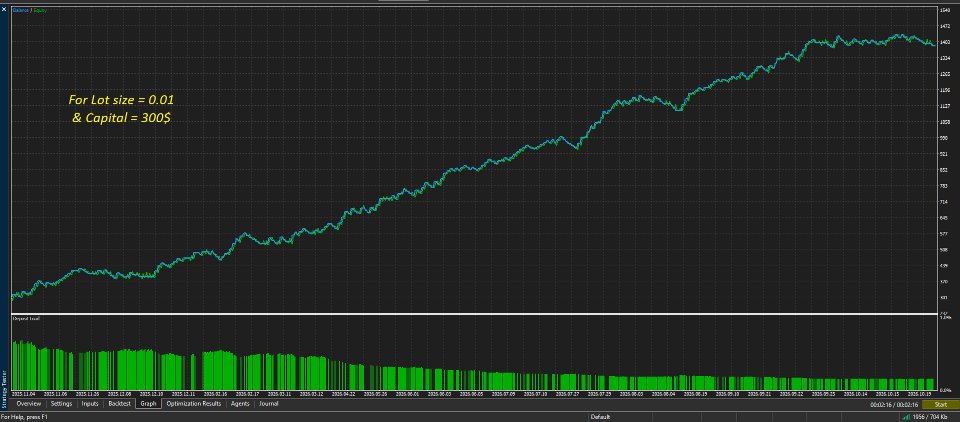Switch to the Agents tab
This screenshot has height=422, width=960.
click(240, 404)
